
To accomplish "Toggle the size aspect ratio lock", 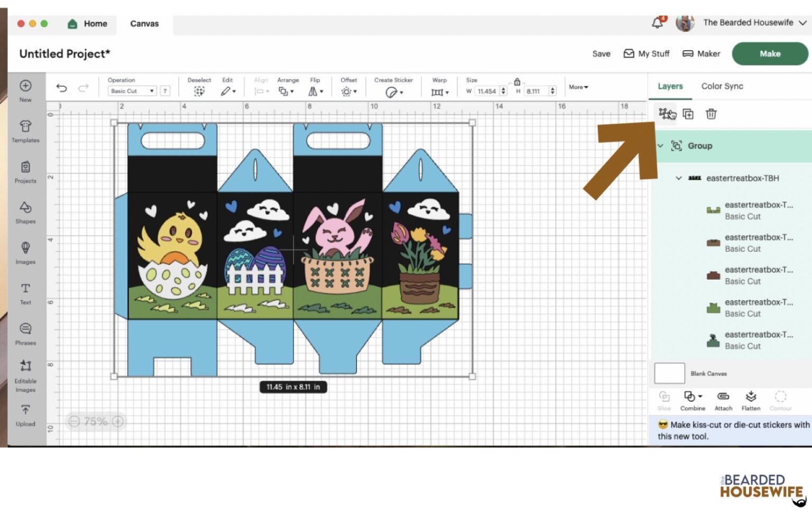I will pyautogui.click(x=517, y=81).
